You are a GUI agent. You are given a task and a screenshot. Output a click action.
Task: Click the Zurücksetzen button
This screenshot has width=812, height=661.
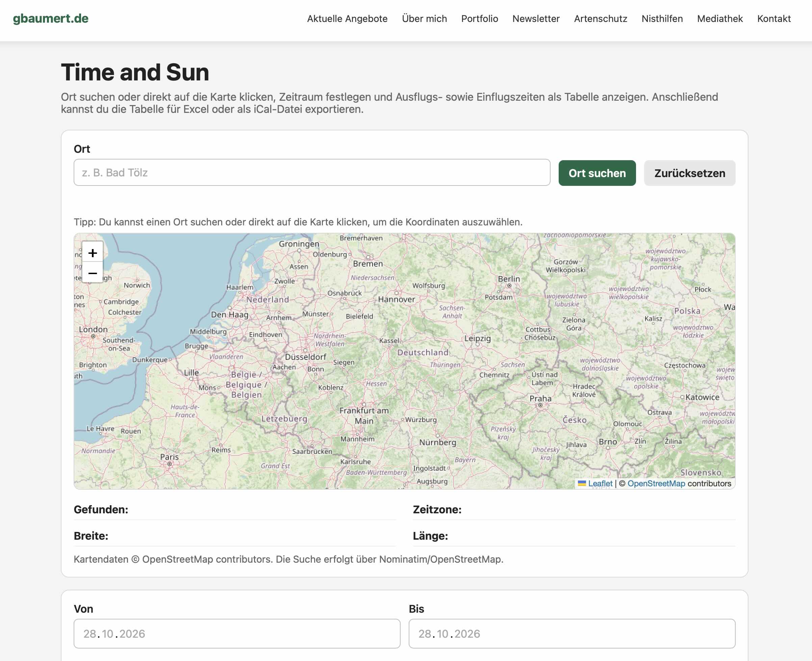(689, 173)
